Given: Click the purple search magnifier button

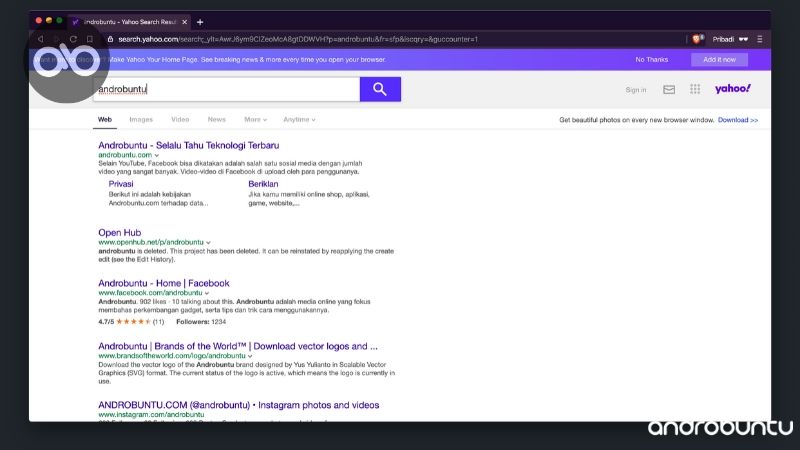Looking at the screenshot, I should click(x=380, y=89).
